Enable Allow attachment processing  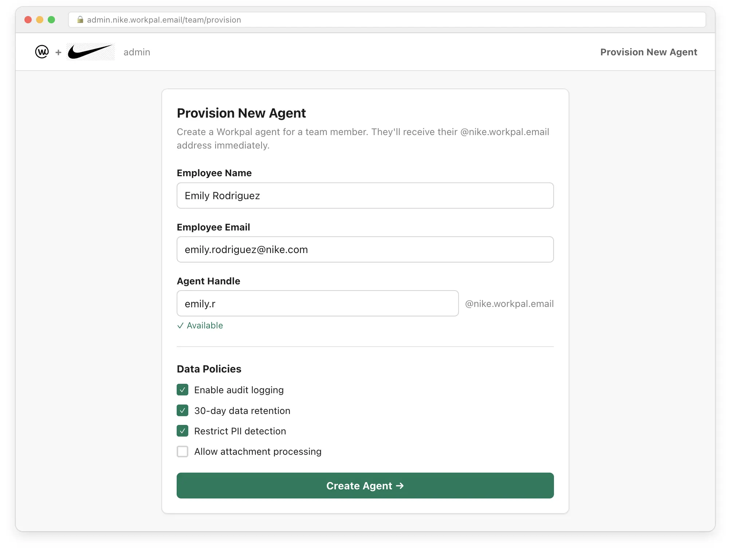click(182, 451)
